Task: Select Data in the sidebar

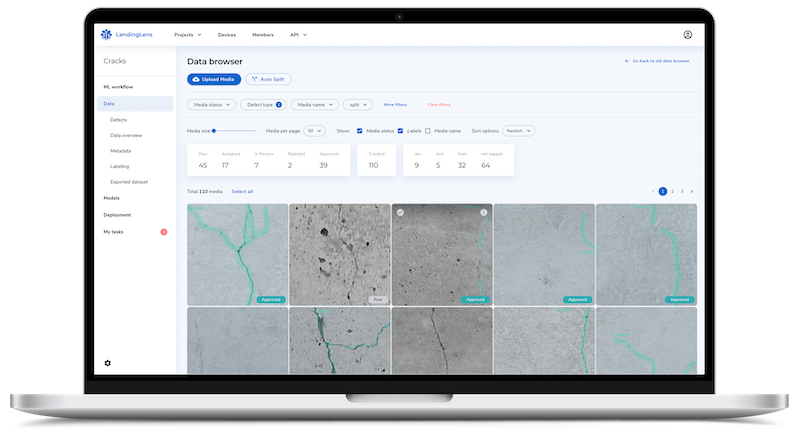Action: [135, 104]
